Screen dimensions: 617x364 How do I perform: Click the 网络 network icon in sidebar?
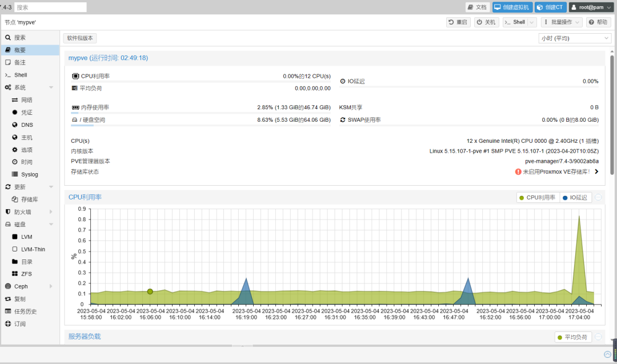click(x=15, y=100)
